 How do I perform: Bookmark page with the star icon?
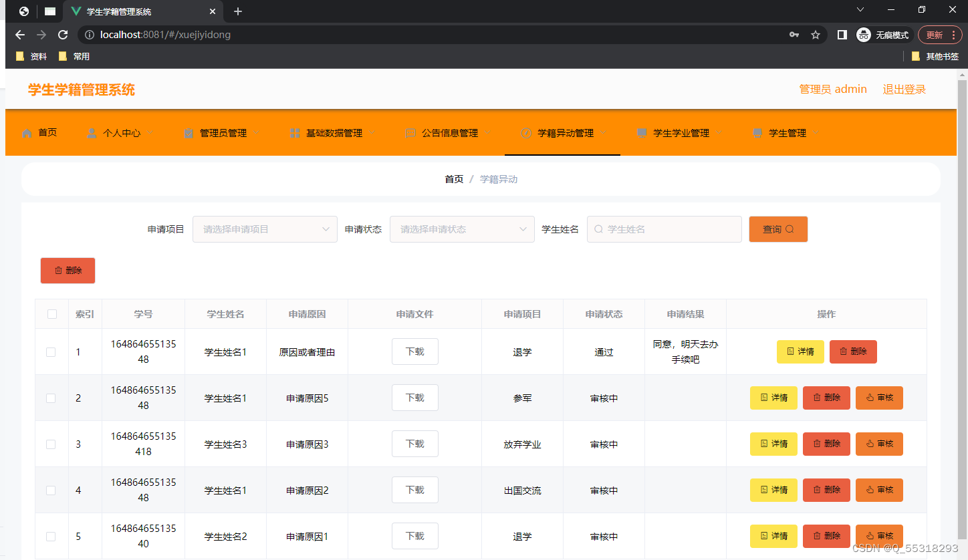click(x=816, y=35)
